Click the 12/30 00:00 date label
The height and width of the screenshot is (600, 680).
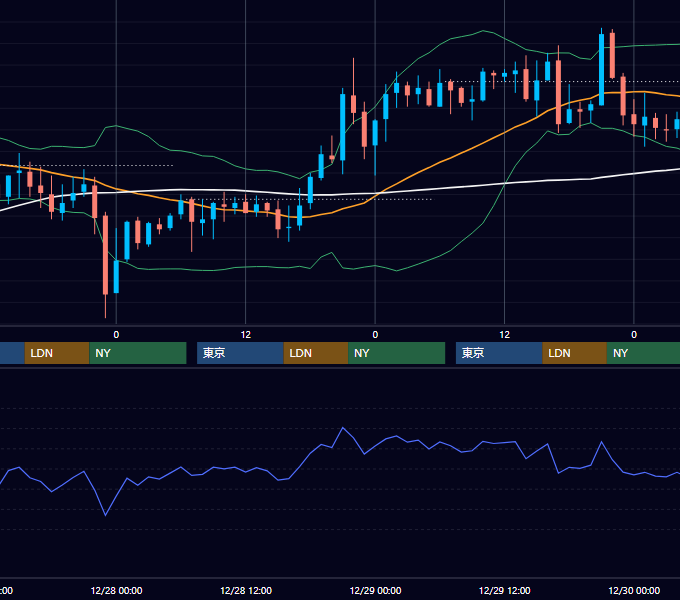(634, 590)
